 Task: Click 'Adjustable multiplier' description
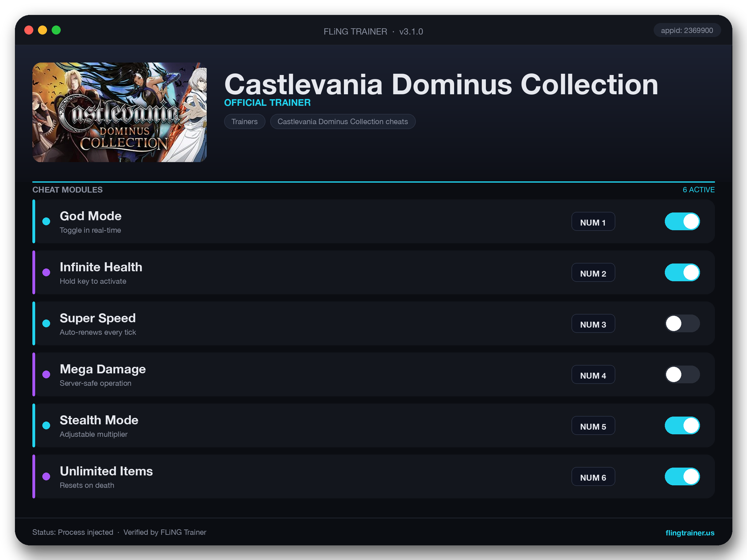click(x=94, y=434)
